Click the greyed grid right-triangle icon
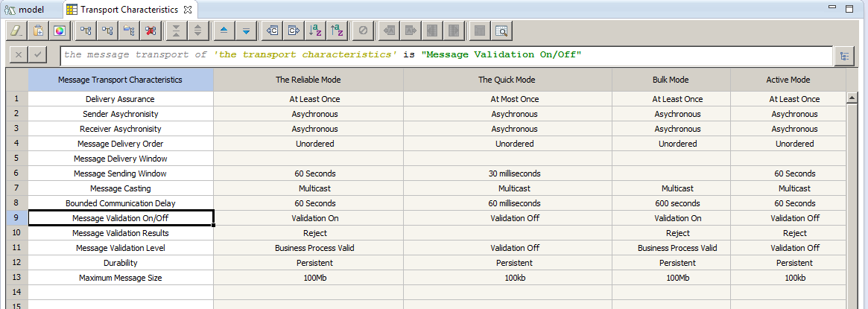The height and width of the screenshot is (309, 868). coord(454,31)
